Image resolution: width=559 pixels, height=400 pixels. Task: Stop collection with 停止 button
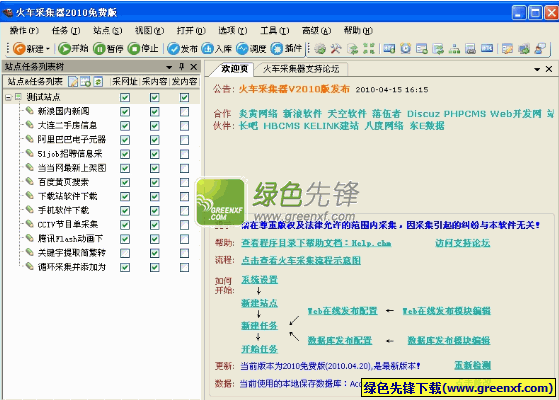[x=143, y=48]
